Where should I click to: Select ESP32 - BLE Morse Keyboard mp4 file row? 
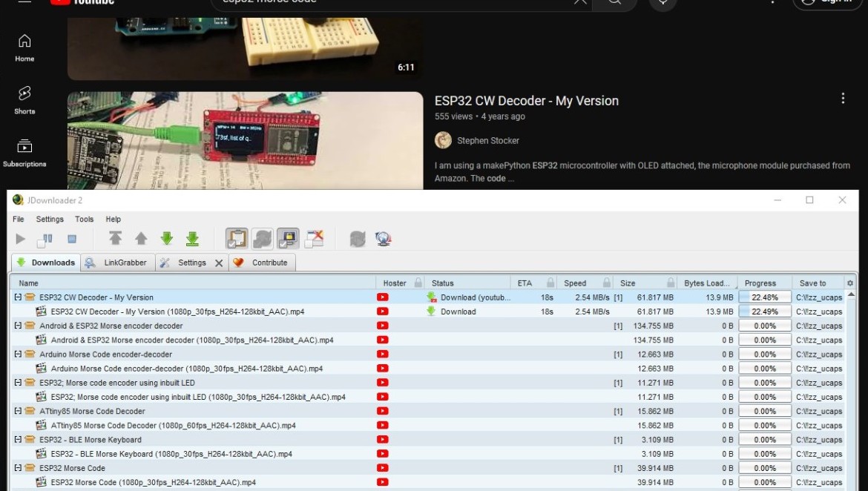(x=428, y=454)
